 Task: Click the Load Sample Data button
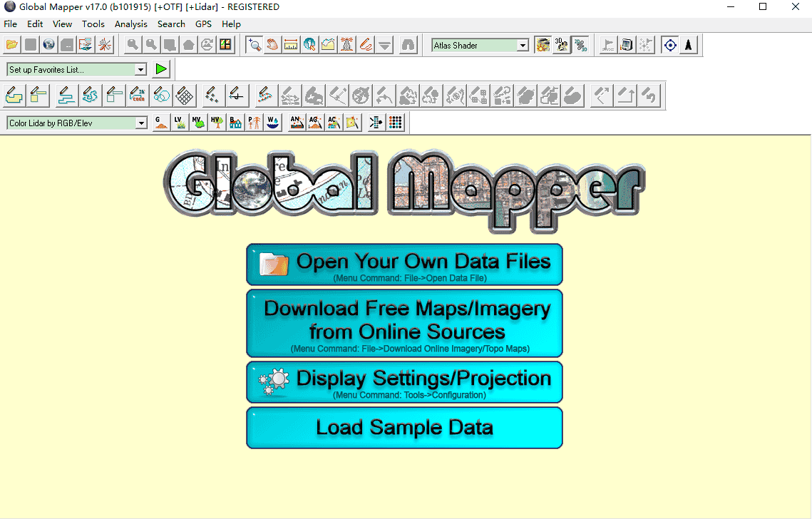[x=404, y=428]
